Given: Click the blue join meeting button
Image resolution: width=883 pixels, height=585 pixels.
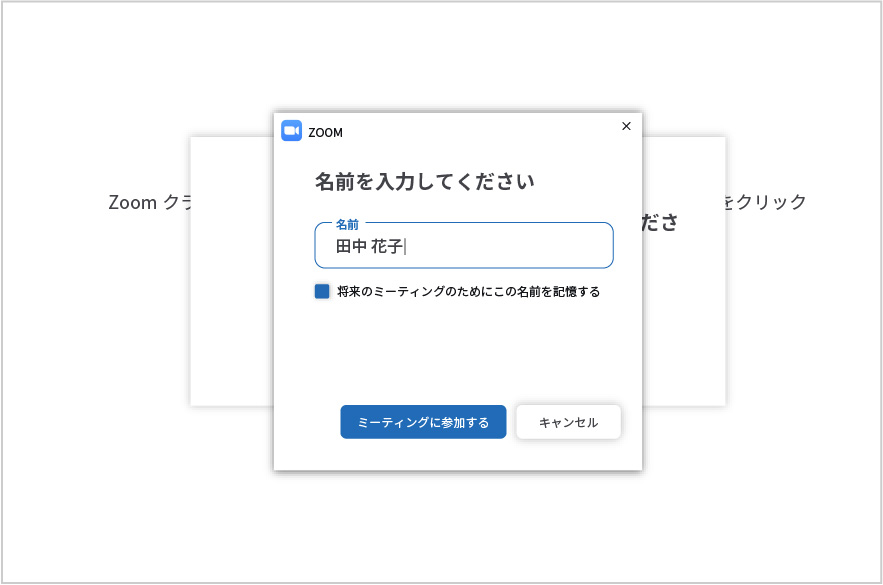Looking at the screenshot, I should click(x=422, y=422).
